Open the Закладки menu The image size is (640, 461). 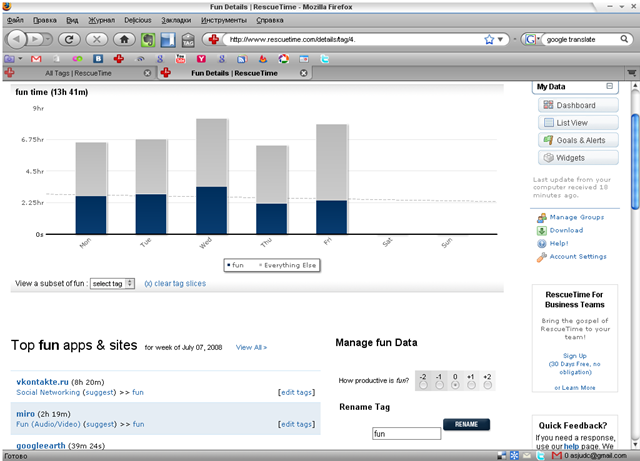176,20
